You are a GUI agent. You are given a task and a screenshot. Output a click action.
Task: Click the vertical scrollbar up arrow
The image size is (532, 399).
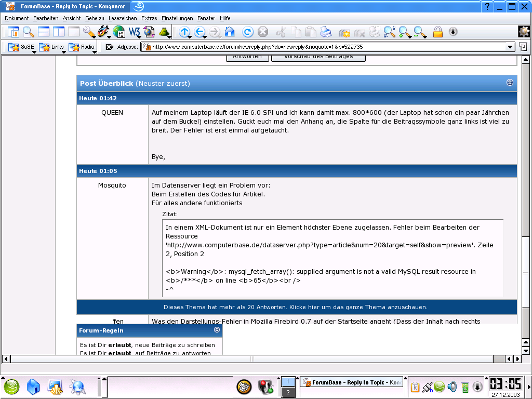[x=525, y=60]
